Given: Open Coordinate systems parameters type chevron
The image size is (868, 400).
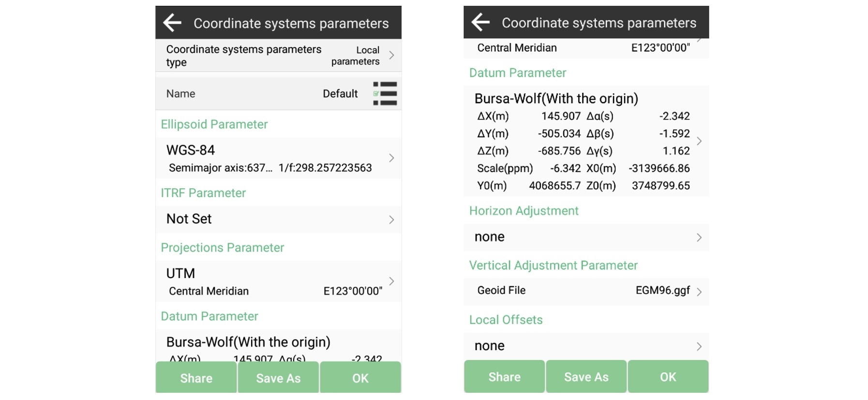Looking at the screenshot, I should click(x=391, y=55).
